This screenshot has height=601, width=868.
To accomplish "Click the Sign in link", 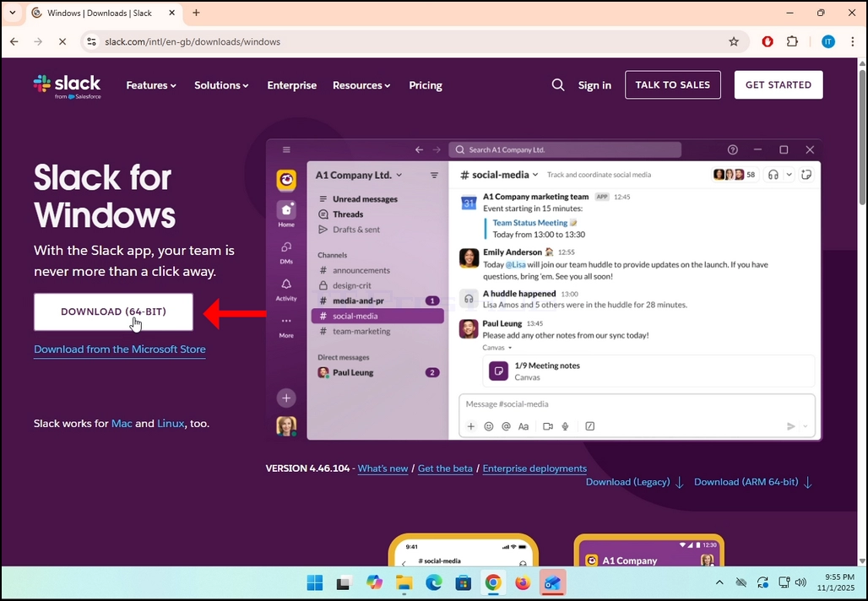I will (x=594, y=85).
